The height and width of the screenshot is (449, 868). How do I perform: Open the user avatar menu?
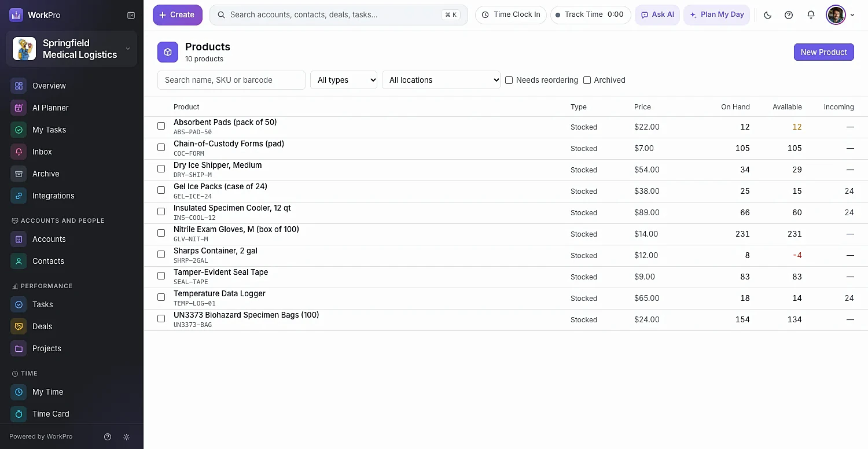point(840,15)
